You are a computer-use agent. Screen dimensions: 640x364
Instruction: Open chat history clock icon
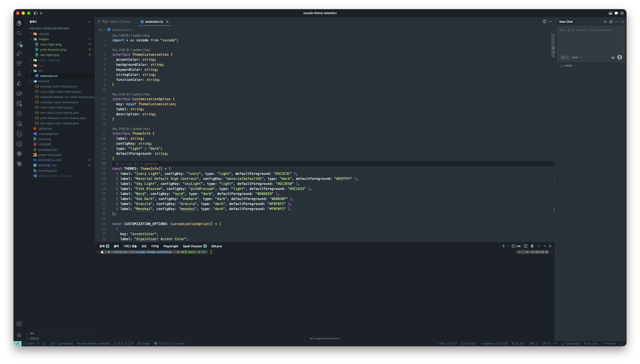coord(611,22)
